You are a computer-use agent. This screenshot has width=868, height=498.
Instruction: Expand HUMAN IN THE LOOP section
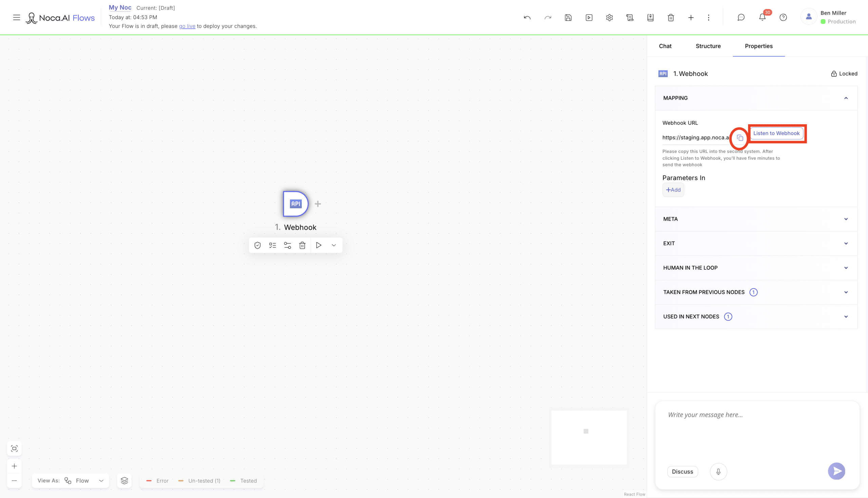(x=756, y=268)
